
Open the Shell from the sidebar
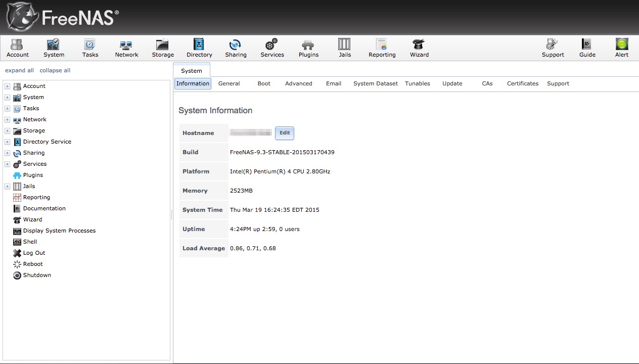tap(29, 242)
